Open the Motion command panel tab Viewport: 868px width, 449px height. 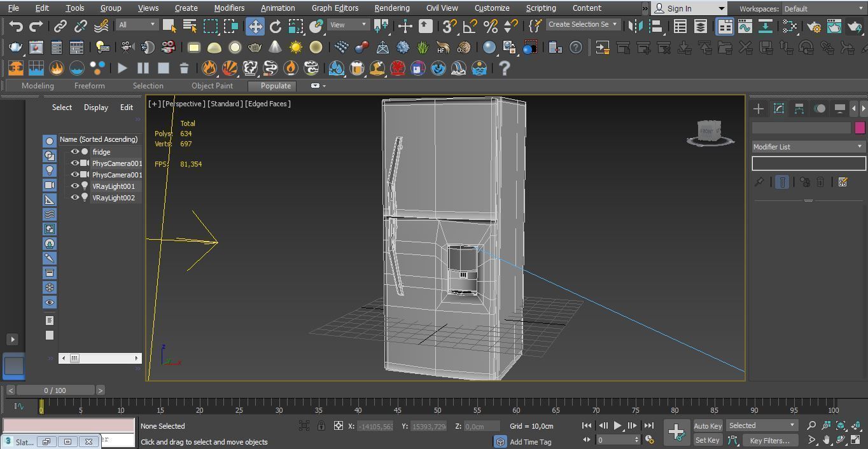(820, 109)
